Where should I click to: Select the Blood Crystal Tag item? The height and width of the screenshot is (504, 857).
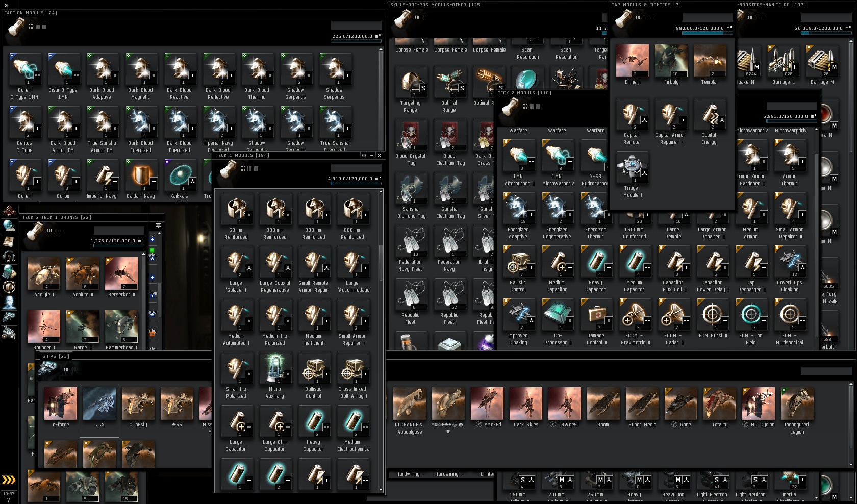(x=411, y=135)
